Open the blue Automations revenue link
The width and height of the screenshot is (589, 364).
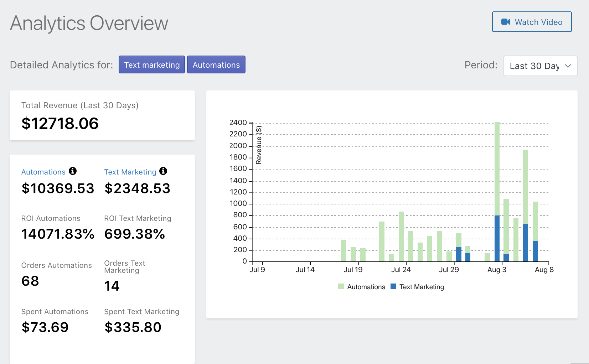(43, 172)
